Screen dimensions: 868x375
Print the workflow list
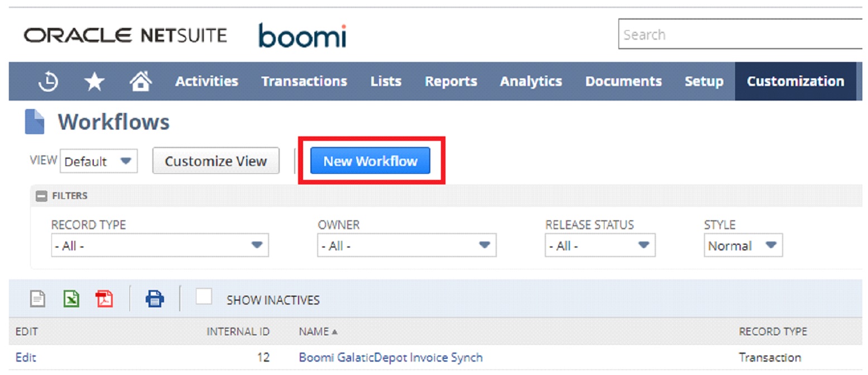pos(155,299)
